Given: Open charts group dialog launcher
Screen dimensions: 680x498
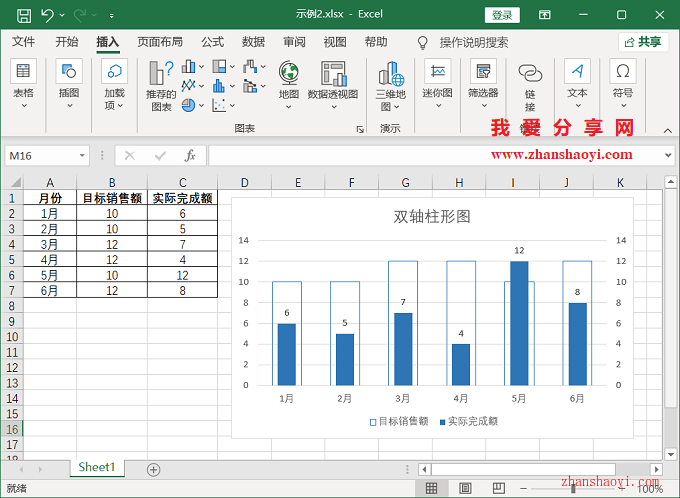Looking at the screenshot, I should coord(360,129).
